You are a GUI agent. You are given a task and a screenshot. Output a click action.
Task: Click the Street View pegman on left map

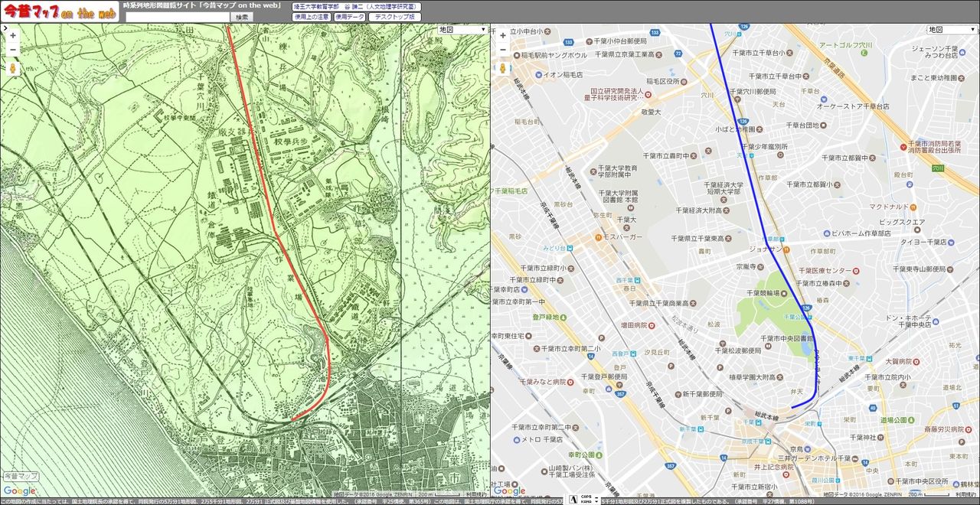coord(13,69)
